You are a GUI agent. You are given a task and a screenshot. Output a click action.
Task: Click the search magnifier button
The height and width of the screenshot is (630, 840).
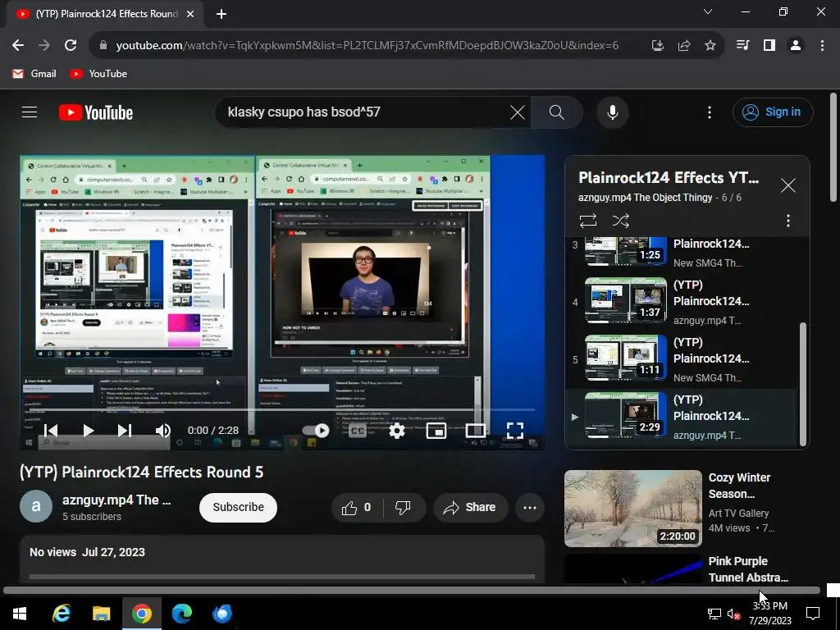pos(557,112)
